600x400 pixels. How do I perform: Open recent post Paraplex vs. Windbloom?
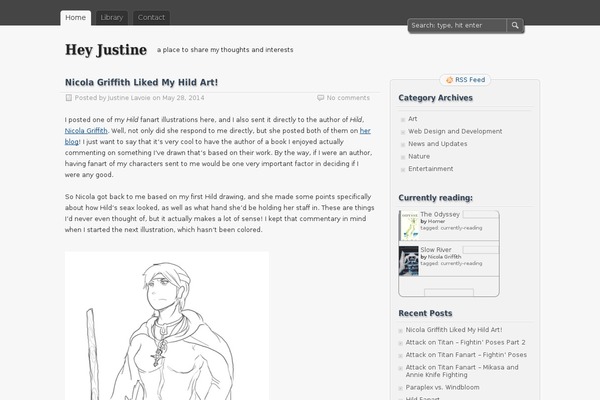(x=442, y=387)
